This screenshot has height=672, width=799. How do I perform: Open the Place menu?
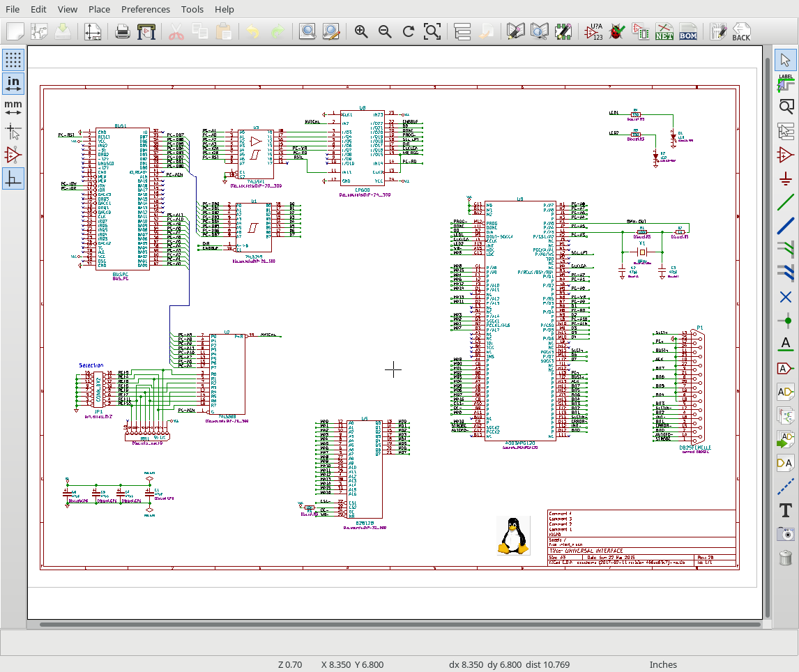pos(99,9)
